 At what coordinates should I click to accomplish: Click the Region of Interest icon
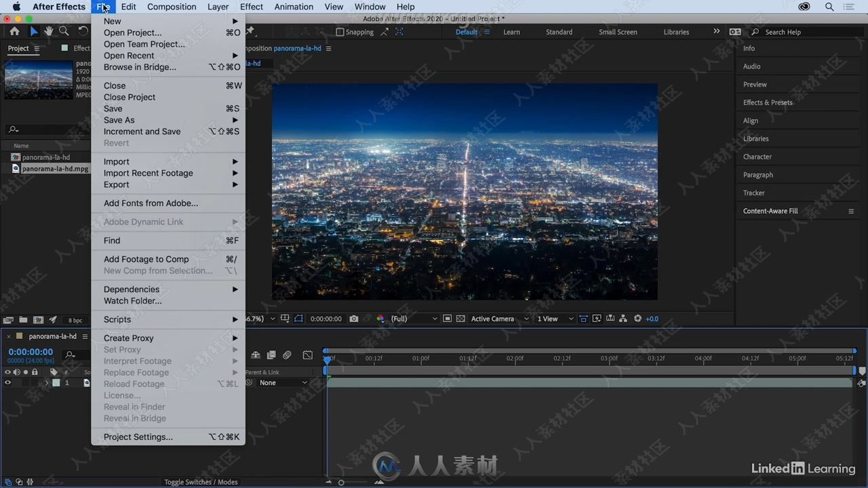[x=447, y=319]
